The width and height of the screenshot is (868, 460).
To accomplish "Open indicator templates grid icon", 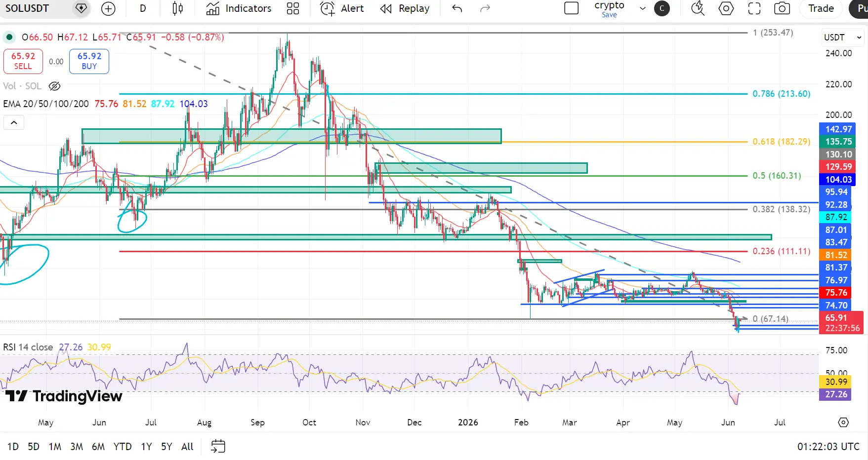I will pyautogui.click(x=293, y=8).
